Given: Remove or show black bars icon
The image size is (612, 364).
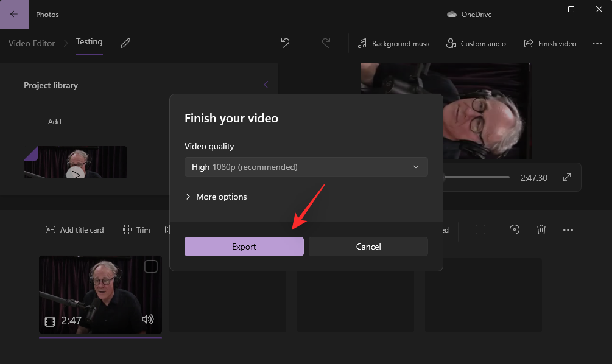Looking at the screenshot, I should pos(480,229).
